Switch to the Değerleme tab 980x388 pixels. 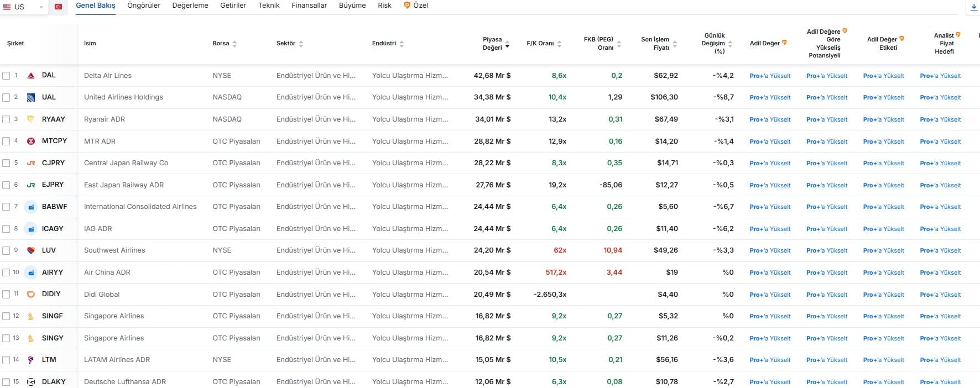(190, 6)
